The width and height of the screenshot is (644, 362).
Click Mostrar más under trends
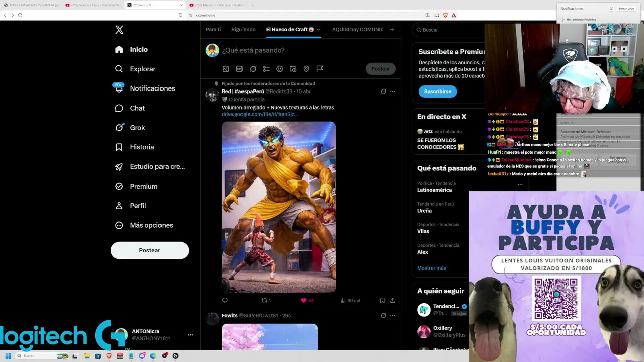pos(432,268)
